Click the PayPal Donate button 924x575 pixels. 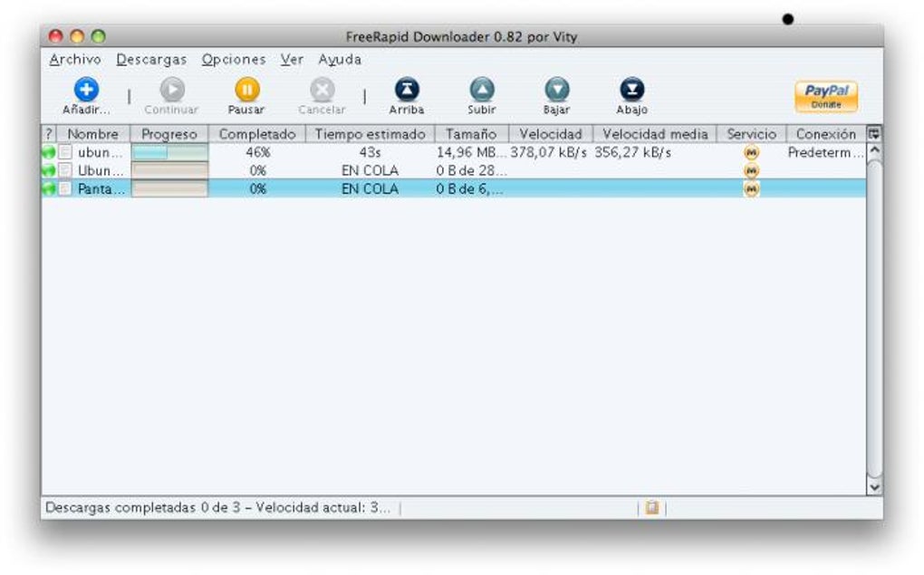click(826, 96)
